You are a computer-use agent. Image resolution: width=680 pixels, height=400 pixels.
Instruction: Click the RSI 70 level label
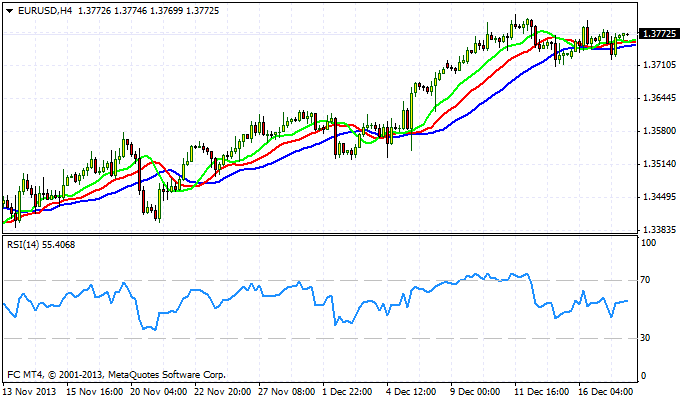[x=645, y=280]
